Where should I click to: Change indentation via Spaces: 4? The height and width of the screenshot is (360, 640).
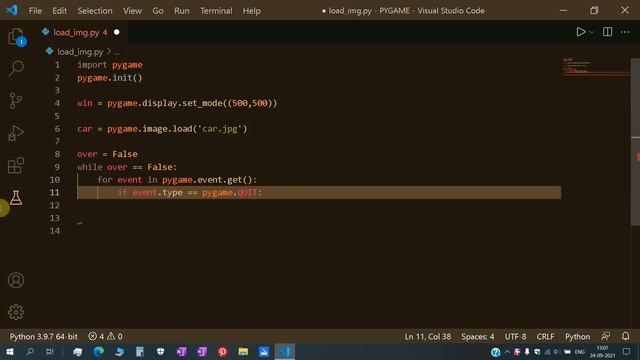[x=478, y=336]
